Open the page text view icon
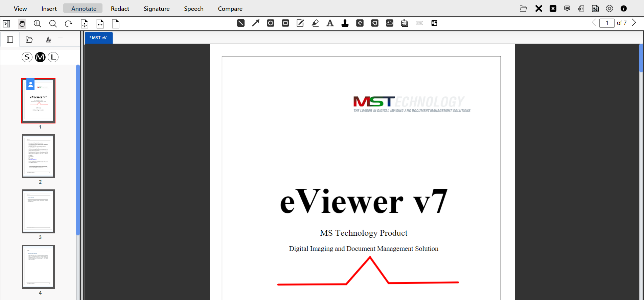Image resolution: width=644 pixels, height=300 pixels. coord(116,24)
